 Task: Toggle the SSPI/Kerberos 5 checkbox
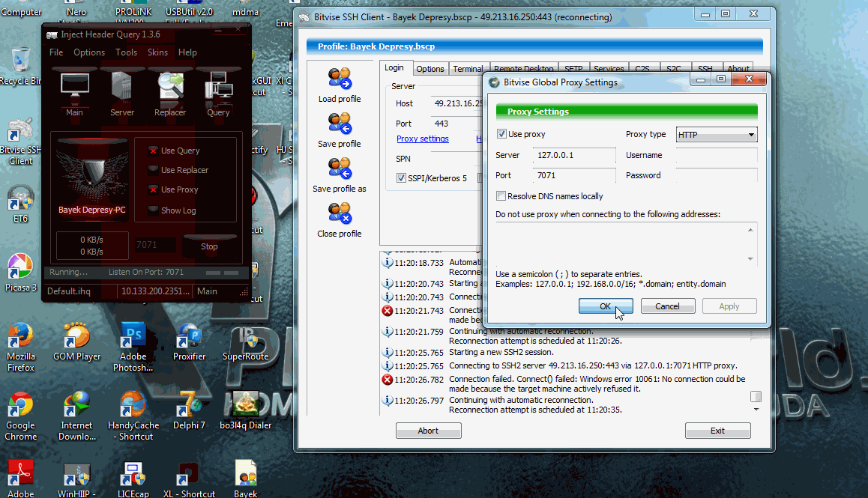pyautogui.click(x=401, y=178)
